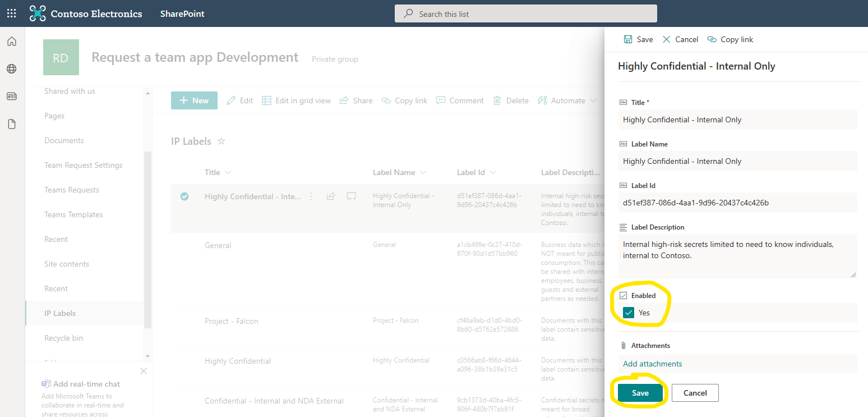Open Edit in grid view
Image resolution: width=868 pixels, height=417 pixels.
tap(296, 100)
